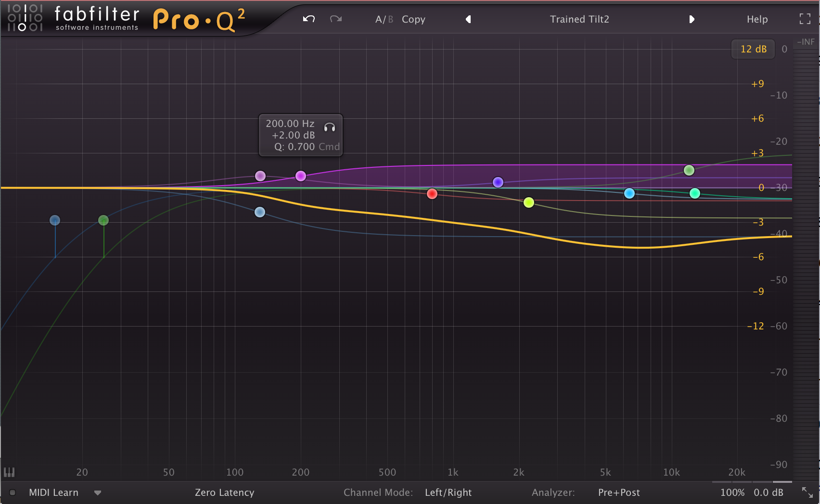The height and width of the screenshot is (504, 820).
Task: Select the pale green high shelf band dot
Action: click(x=689, y=170)
